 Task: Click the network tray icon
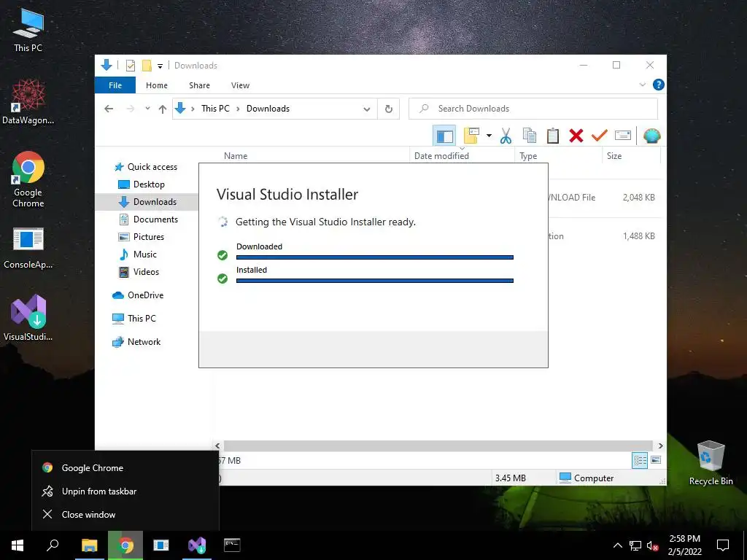[x=635, y=545]
